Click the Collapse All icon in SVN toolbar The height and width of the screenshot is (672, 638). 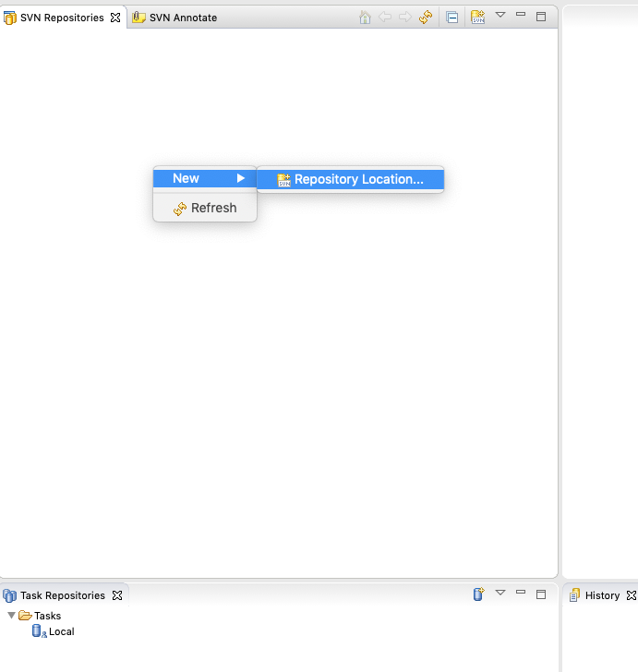451,18
